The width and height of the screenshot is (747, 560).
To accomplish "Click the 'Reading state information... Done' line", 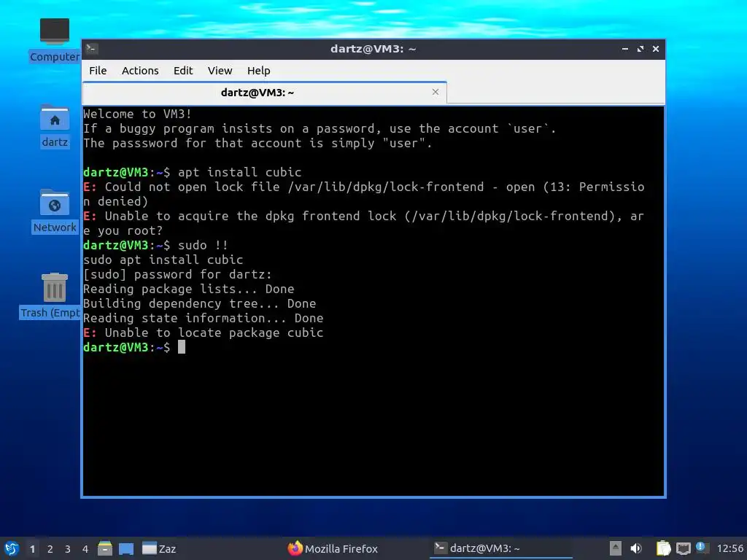I will tap(203, 318).
